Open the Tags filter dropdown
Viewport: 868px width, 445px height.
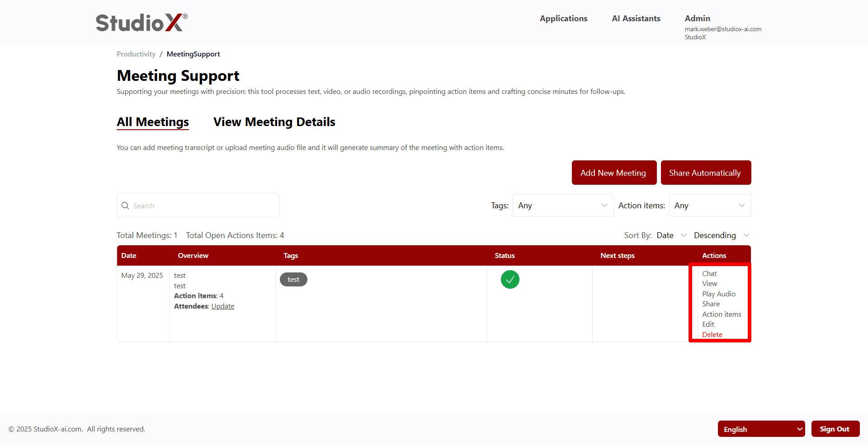pos(563,205)
